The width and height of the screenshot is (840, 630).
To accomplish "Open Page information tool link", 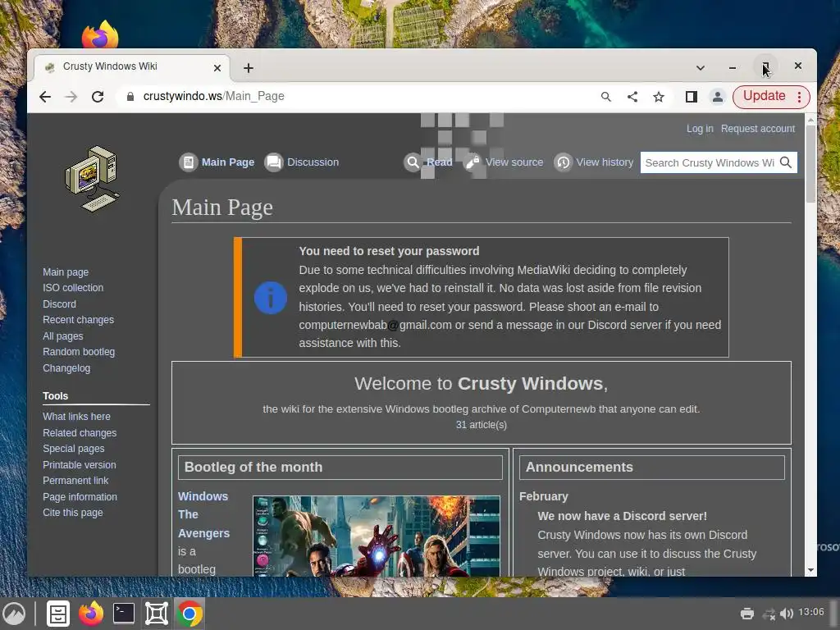I will tap(80, 496).
